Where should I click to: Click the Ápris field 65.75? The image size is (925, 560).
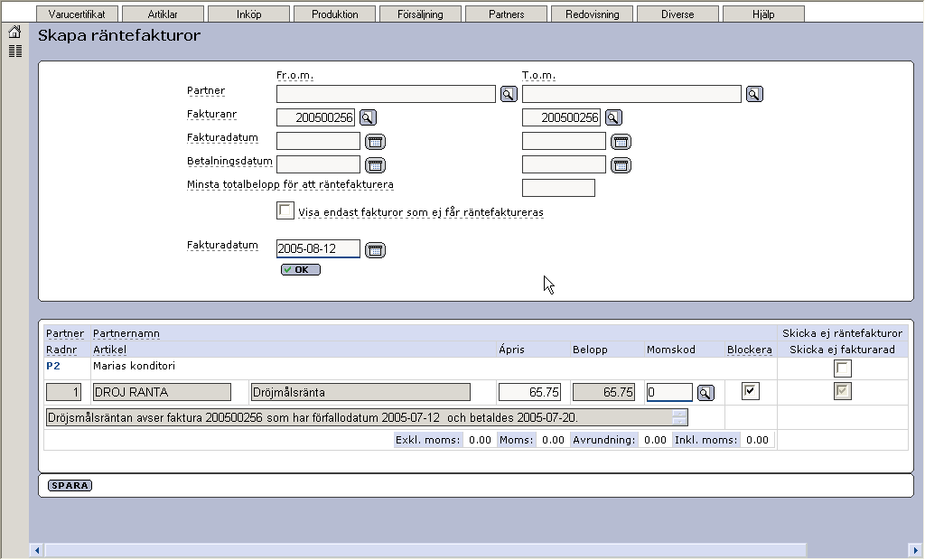pyautogui.click(x=529, y=392)
